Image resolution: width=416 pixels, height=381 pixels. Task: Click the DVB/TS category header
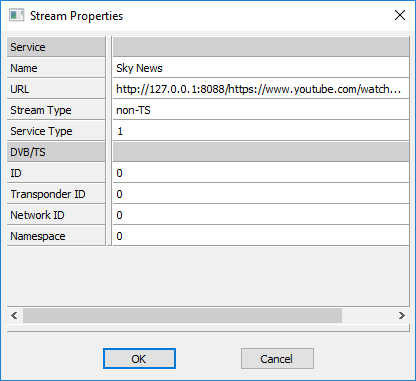56,152
